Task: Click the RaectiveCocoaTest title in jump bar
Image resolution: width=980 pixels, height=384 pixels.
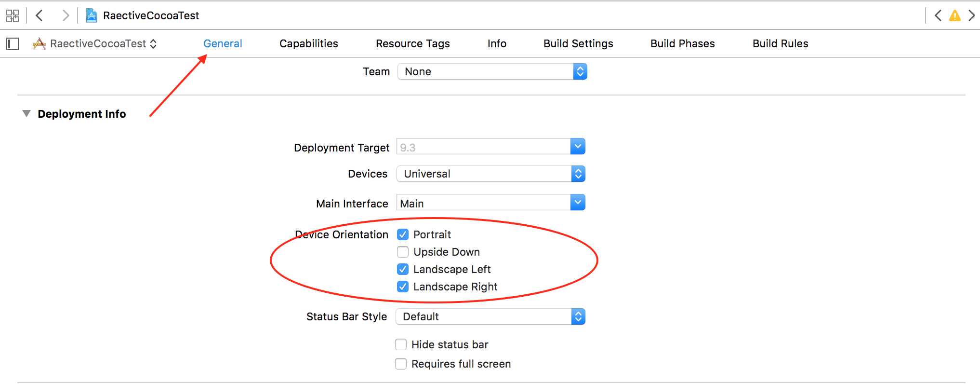Action: pos(151,15)
